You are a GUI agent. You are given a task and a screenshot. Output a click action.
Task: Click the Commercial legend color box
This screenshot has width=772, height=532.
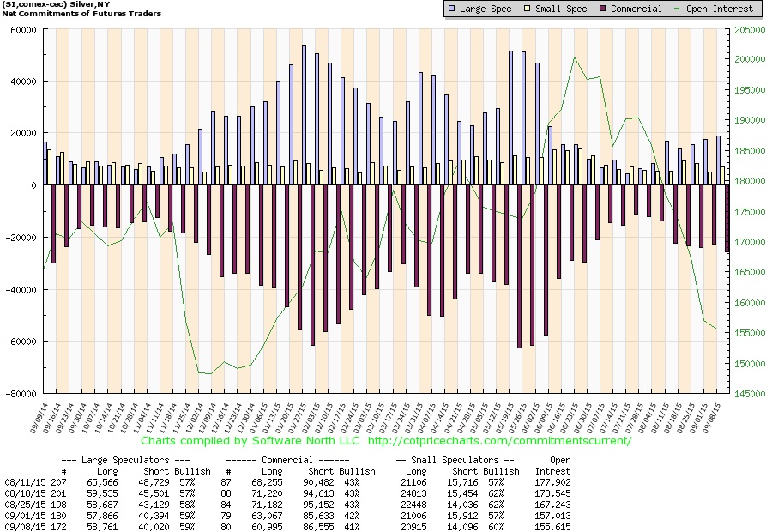tap(603, 9)
